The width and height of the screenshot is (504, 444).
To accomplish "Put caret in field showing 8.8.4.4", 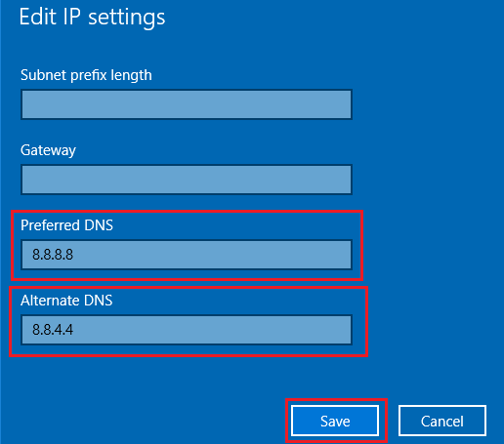I will coord(187,330).
